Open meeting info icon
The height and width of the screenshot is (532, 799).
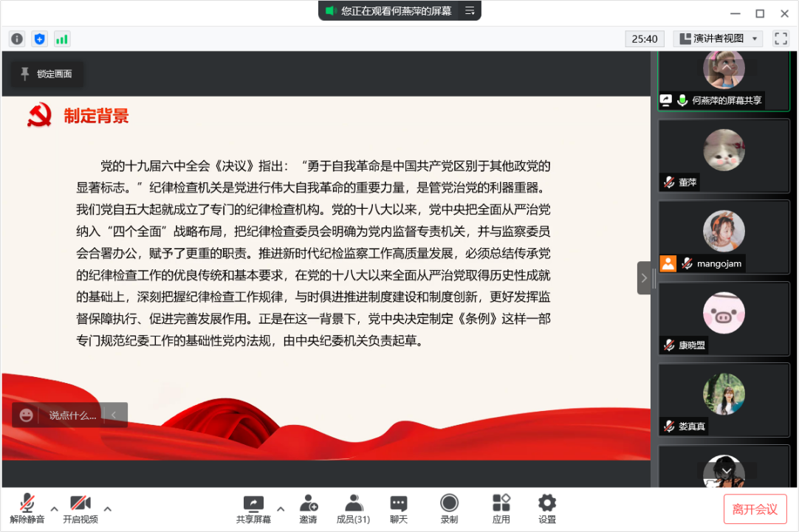pos(17,39)
